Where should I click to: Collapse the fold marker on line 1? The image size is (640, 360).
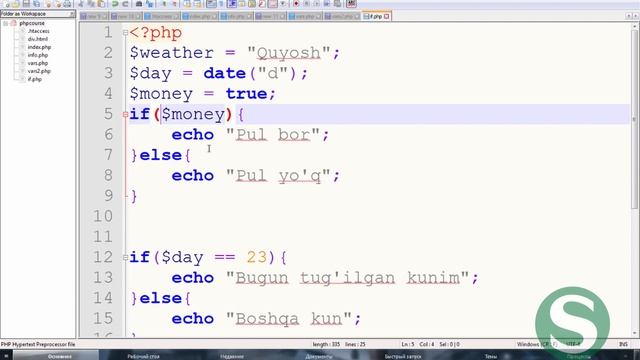click(x=125, y=33)
